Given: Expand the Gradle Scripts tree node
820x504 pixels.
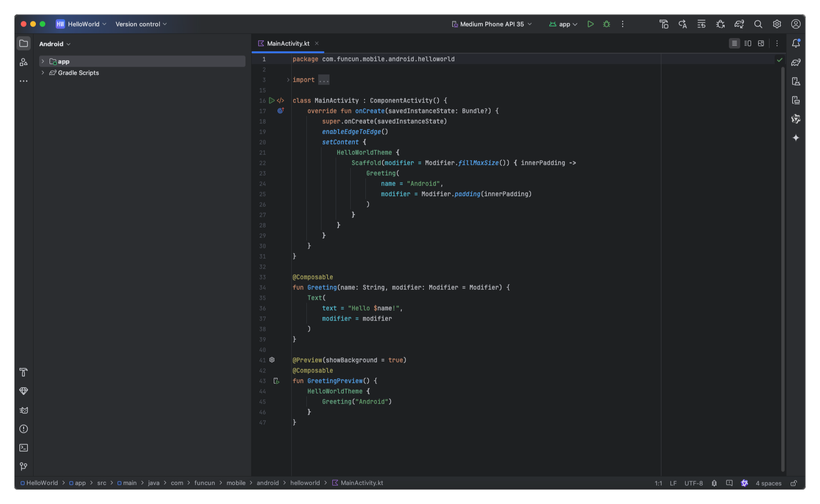Looking at the screenshot, I should (x=43, y=73).
